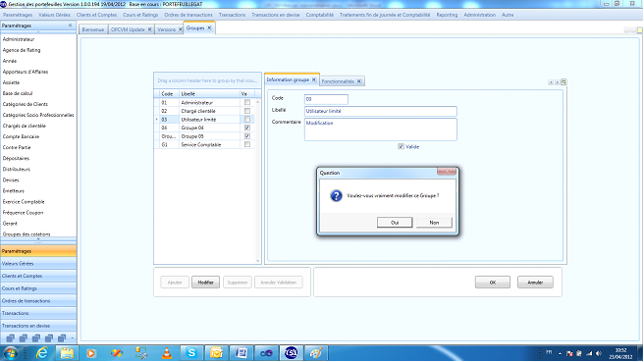Viewport: 644px width, 362px height.
Task: Click the Windows Start orb
Action: 10,353
